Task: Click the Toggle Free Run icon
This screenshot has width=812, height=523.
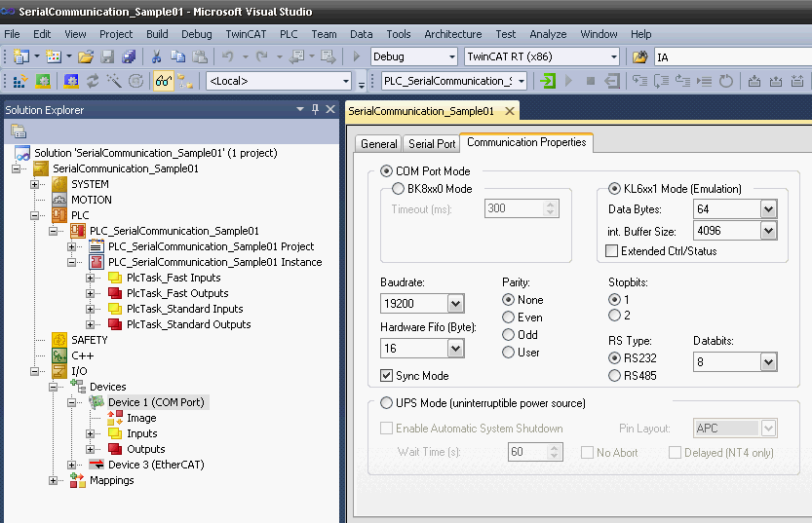Action: (x=135, y=81)
